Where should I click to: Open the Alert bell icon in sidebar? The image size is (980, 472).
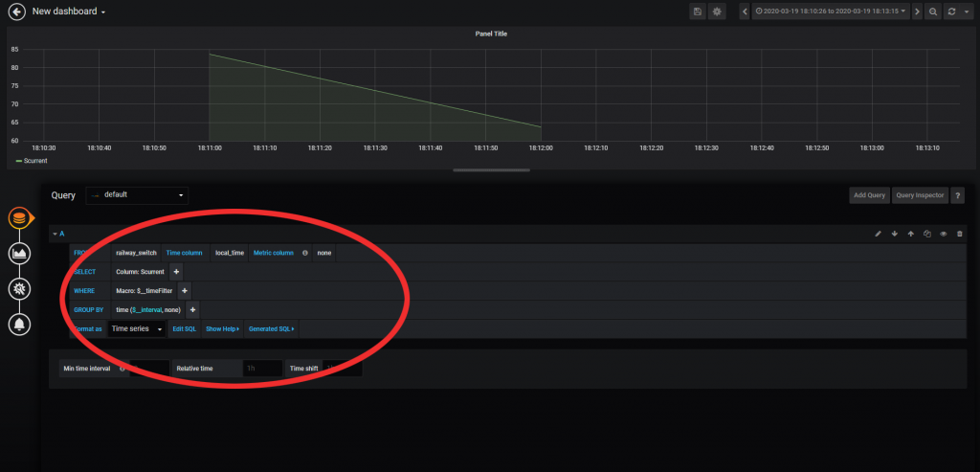point(20,324)
